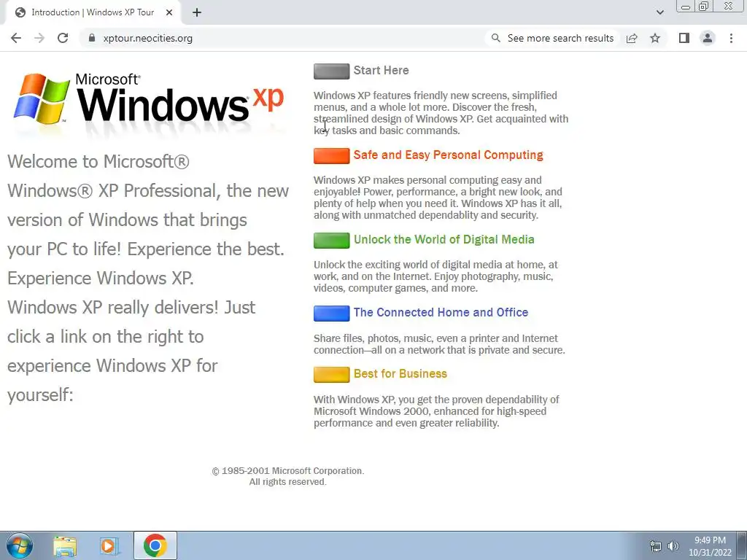Click the yellow Best for Business button

[332, 375]
